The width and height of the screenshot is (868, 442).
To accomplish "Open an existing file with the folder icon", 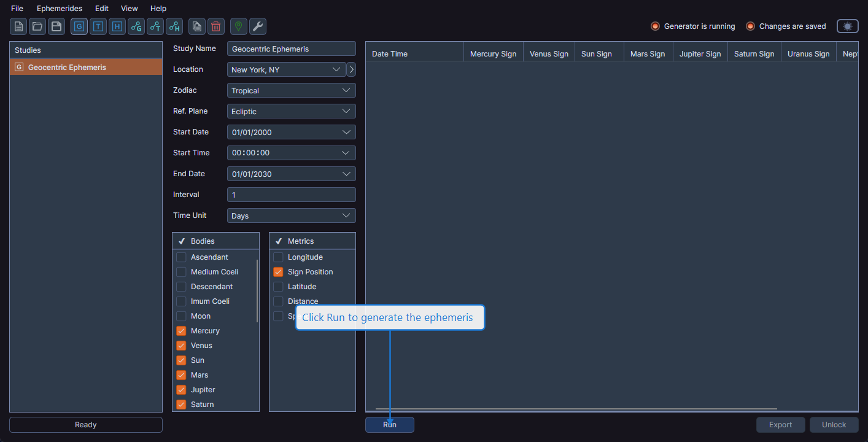I will point(37,26).
